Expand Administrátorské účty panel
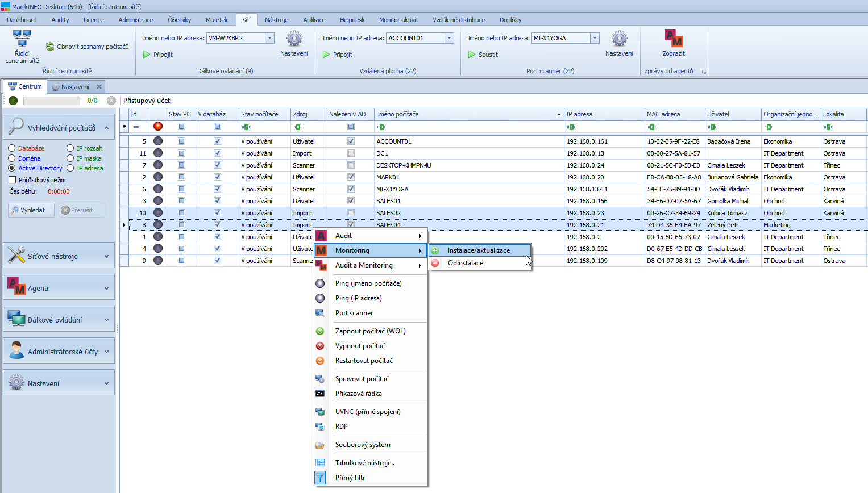The width and height of the screenshot is (868, 493). pos(107,352)
